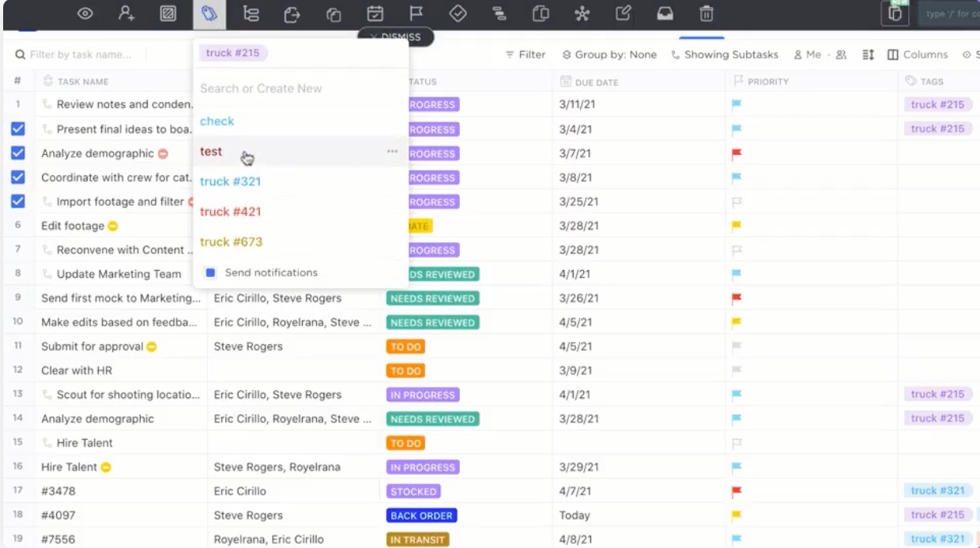
Task: Click the diamond checkmark toolbar icon
Action: click(x=458, y=13)
